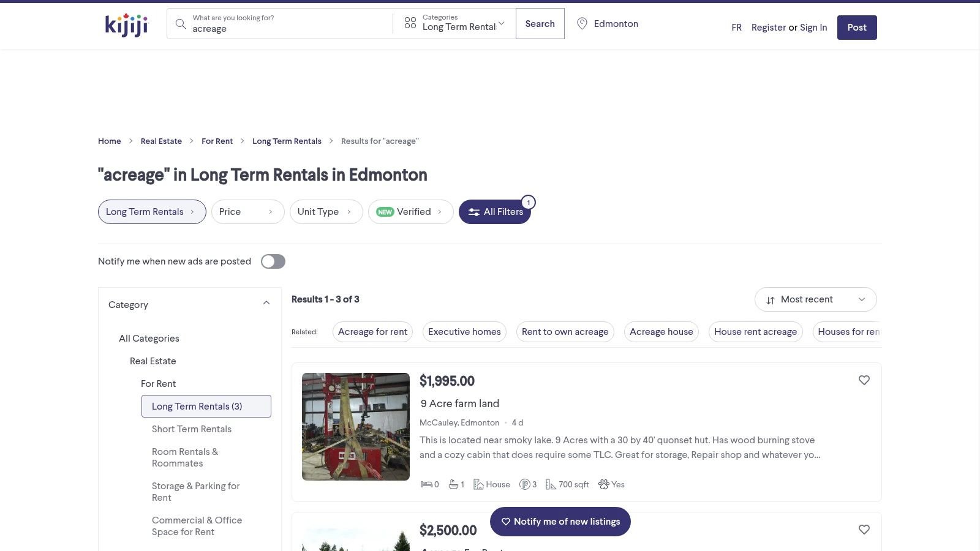
Task: Click the parking spots icon
Action: click(524, 484)
